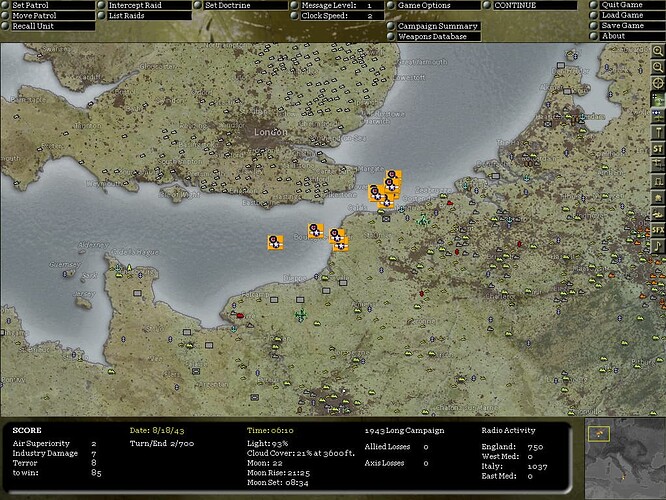The height and width of the screenshot is (500, 666).
Task: Change the Clock Speed setting
Action: tap(342, 15)
